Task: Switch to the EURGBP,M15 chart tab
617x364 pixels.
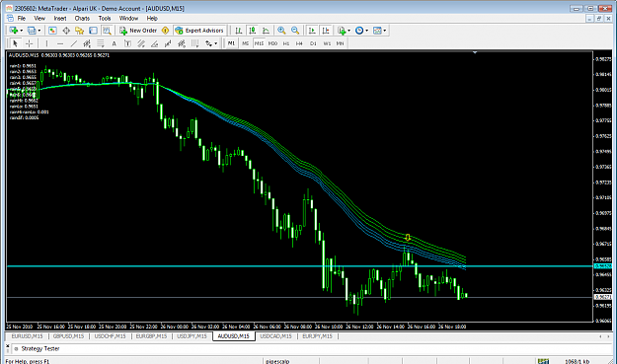Action: click(x=151, y=336)
